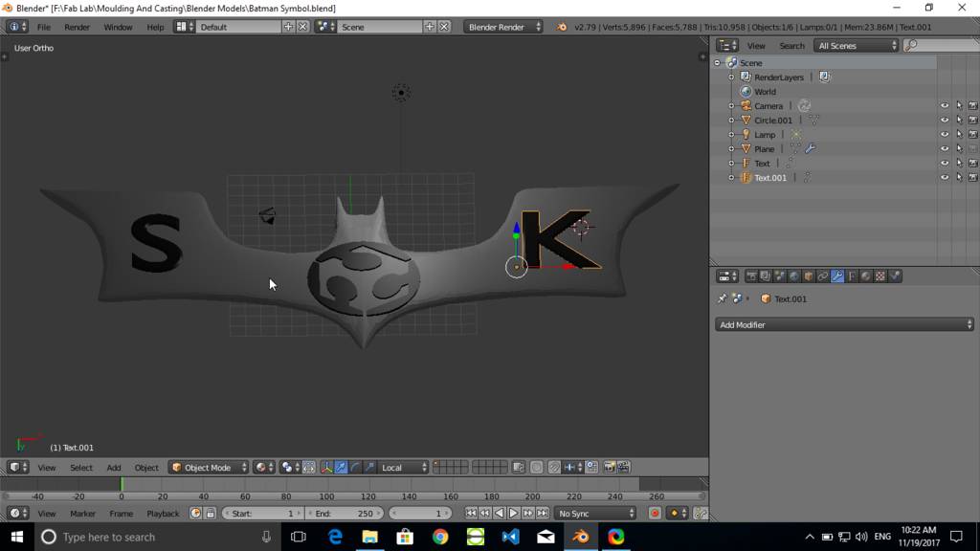Viewport: 980px width, 551px height.
Task: Hide the Plane object eye icon
Action: coord(945,148)
